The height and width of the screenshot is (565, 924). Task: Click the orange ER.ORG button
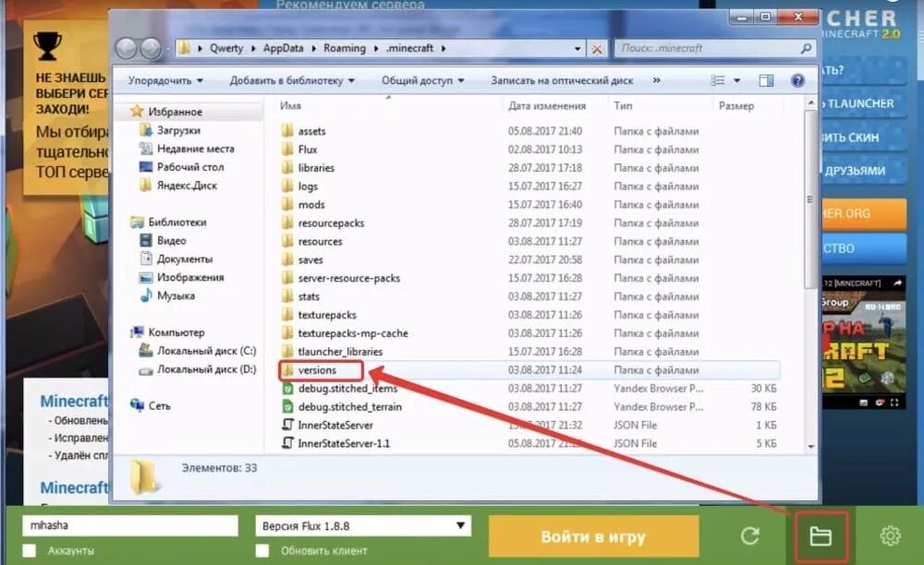point(863,213)
